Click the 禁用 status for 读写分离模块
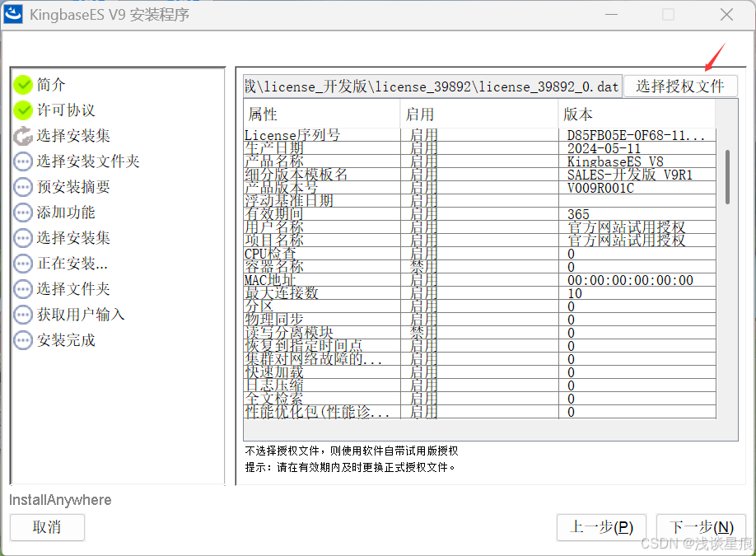This screenshot has height=556, width=756. (424, 333)
